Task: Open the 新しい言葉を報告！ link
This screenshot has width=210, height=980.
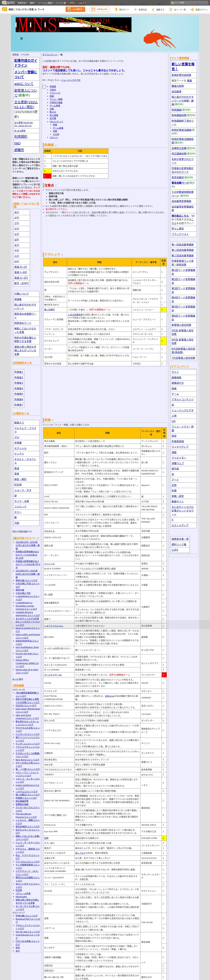Action: pyautogui.click(x=183, y=67)
